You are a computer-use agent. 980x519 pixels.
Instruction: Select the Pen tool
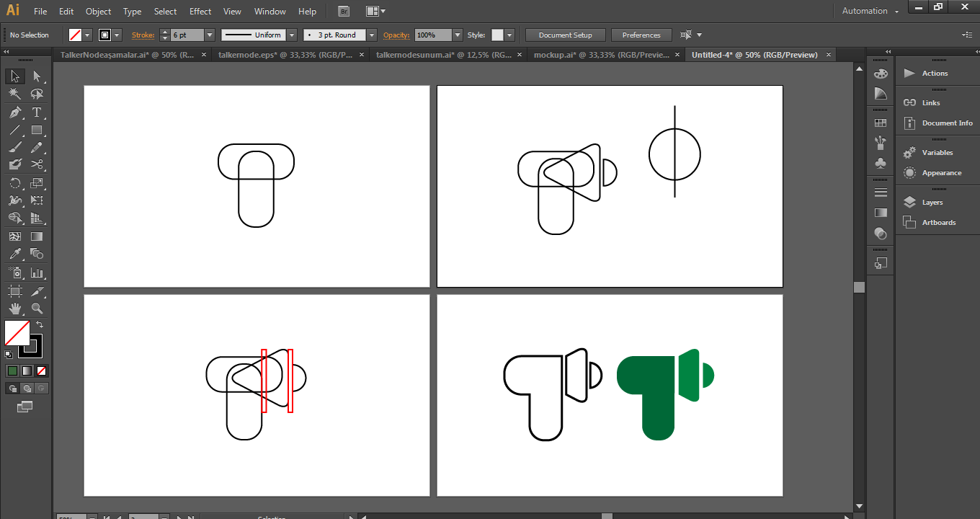pyautogui.click(x=15, y=112)
